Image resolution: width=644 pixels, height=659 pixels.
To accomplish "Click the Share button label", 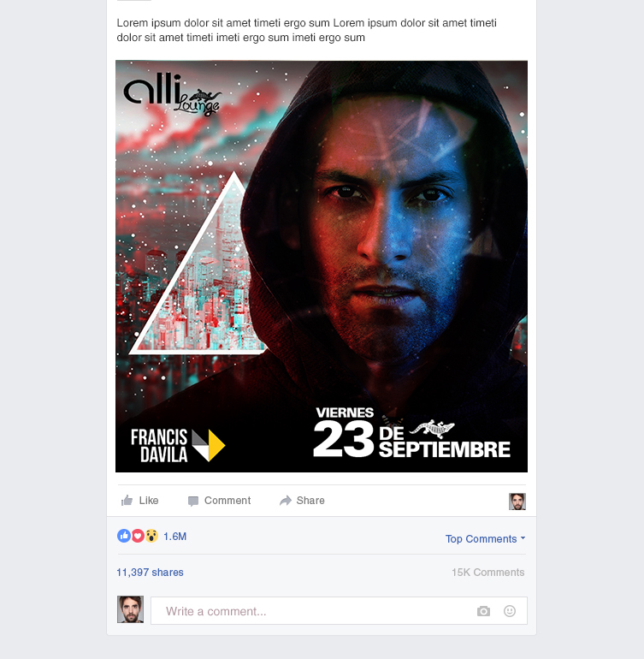I will [310, 501].
